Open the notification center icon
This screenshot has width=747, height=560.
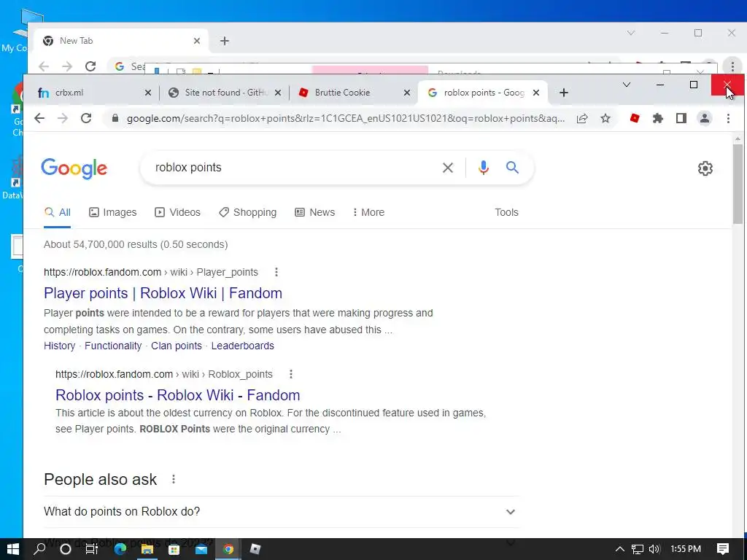coord(723,549)
